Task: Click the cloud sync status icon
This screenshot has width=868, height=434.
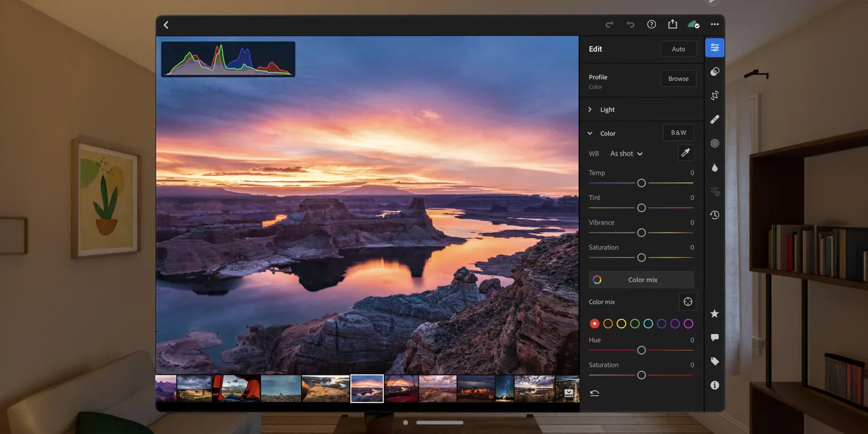Action: coord(692,24)
